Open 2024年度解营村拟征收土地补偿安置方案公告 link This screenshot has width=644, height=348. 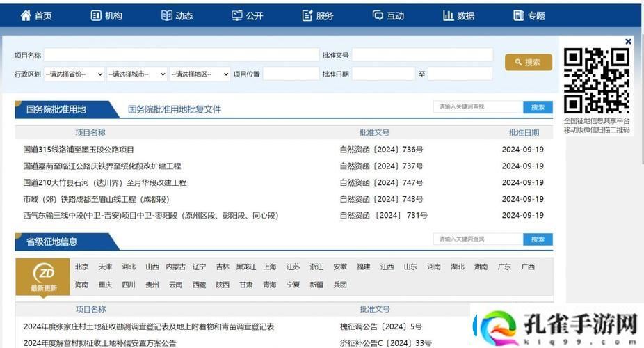point(100,342)
